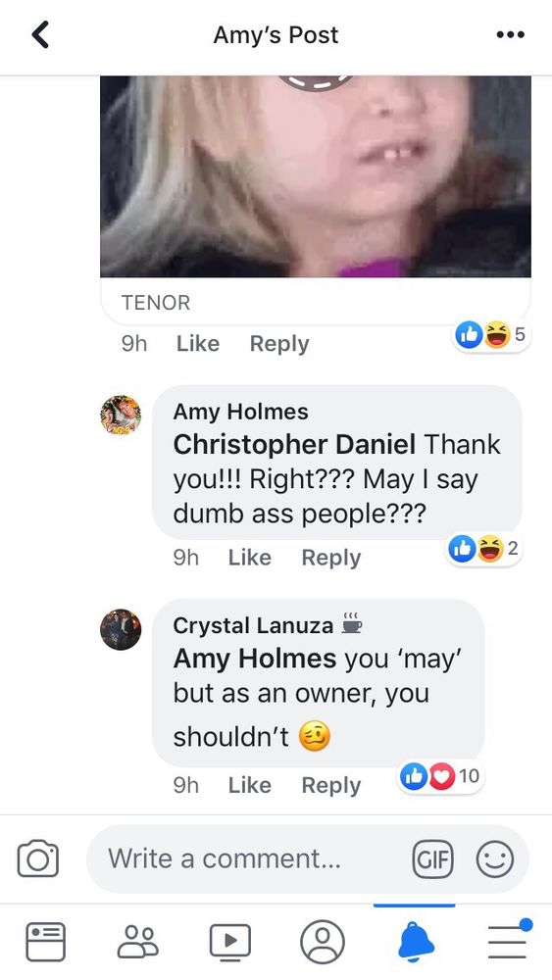Tap the camera icon to attach photo
The image size is (552, 980).
coord(38,858)
